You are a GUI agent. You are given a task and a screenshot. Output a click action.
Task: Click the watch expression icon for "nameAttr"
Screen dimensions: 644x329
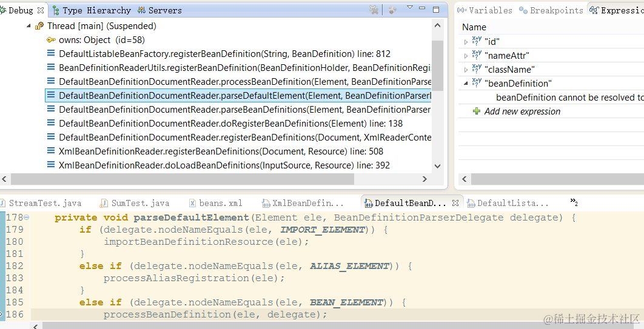pos(477,55)
